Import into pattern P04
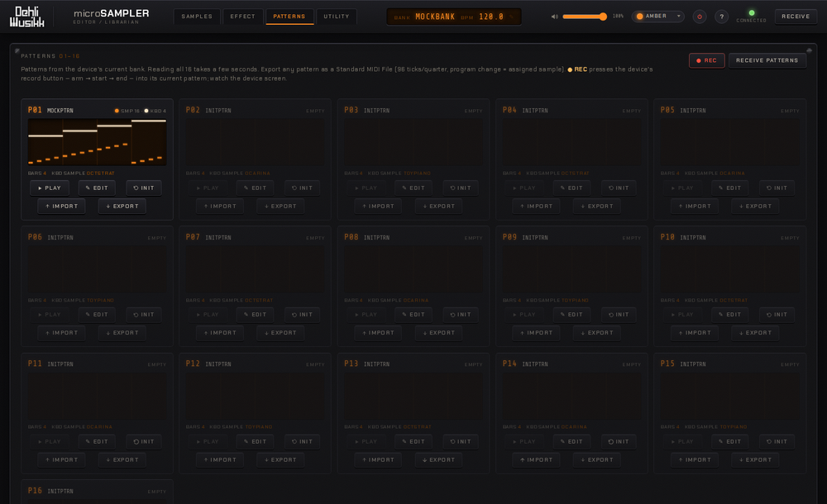The image size is (827, 504). pos(536,206)
